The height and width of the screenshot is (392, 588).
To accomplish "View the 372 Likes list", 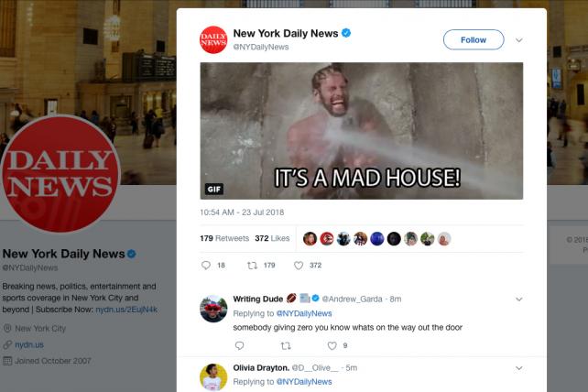I will point(272,238).
